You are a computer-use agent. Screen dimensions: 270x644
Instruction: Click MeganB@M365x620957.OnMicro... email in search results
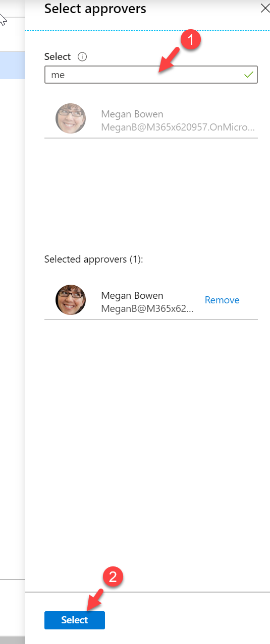(x=178, y=127)
